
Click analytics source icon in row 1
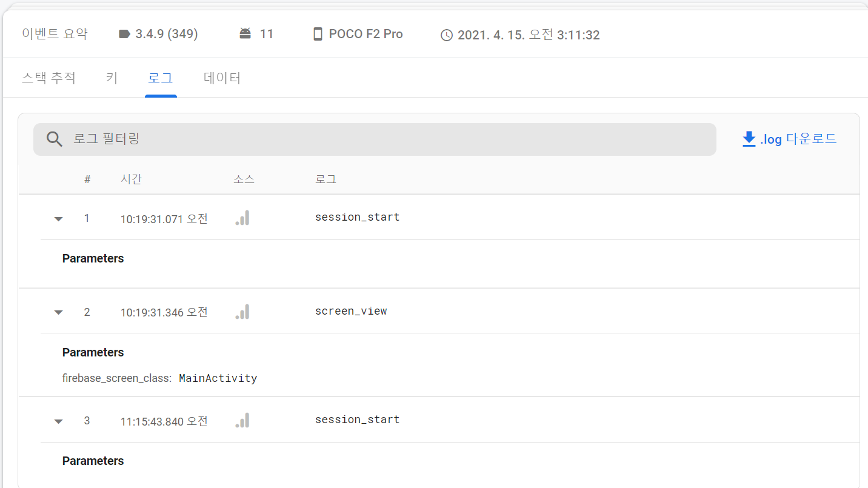(x=242, y=218)
